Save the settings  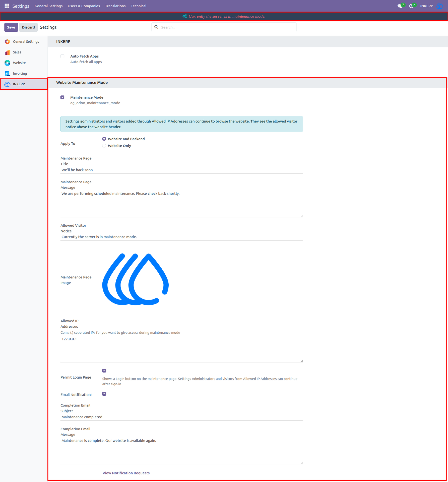tap(11, 27)
